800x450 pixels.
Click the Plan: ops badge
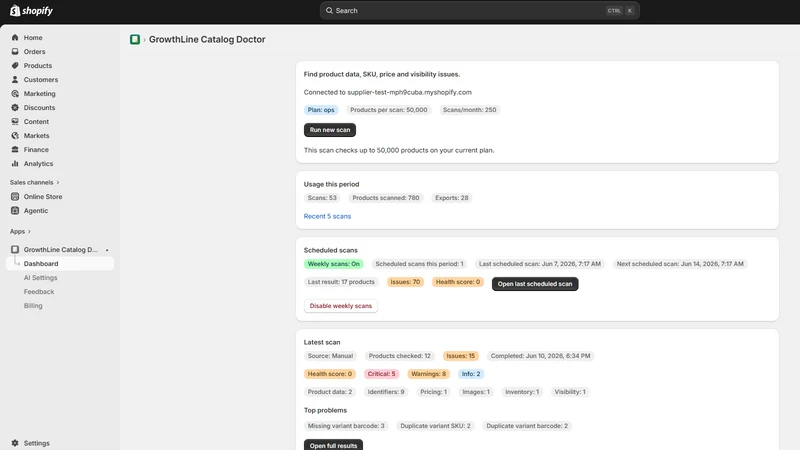pos(321,110)
